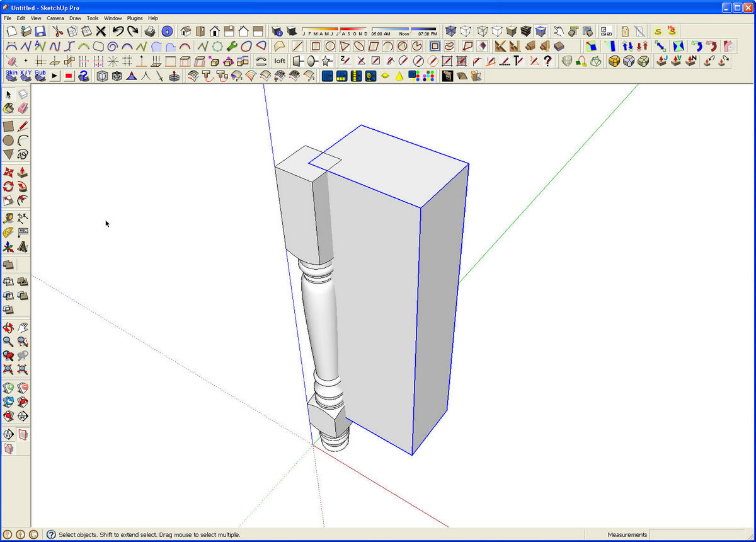The width and height of the screenshot is (756, 542).
Task: Click the Zoom Extents icon
Action: 8,369
